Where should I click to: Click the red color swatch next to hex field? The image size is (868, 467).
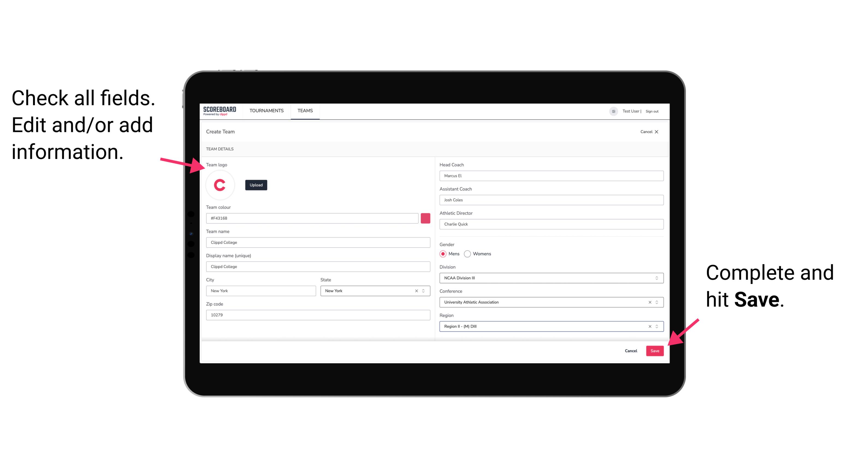tap(425, 218)
